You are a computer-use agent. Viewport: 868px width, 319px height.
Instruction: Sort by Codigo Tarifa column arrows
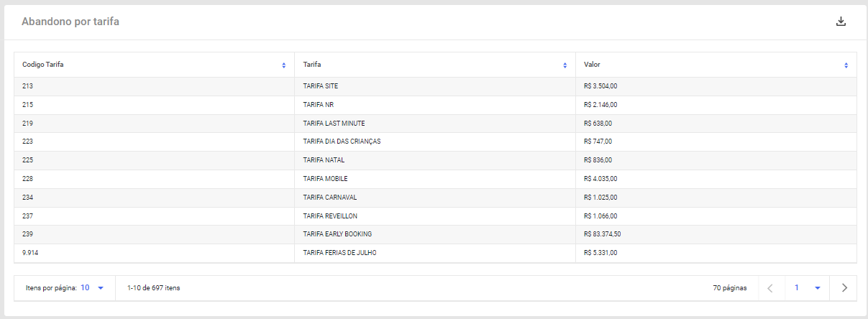point(284,65)
